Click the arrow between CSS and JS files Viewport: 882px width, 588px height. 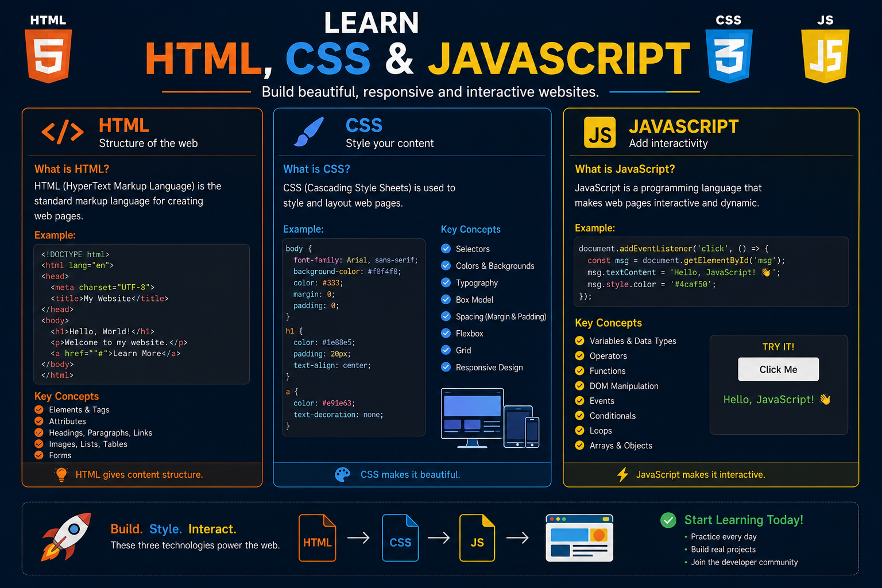click(x=439, y=538)
